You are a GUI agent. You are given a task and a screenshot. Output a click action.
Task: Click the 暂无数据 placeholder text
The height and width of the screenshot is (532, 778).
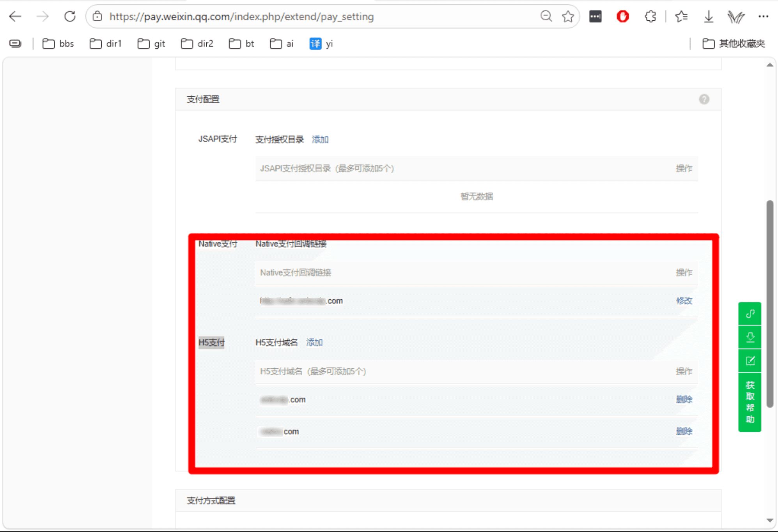477,196
